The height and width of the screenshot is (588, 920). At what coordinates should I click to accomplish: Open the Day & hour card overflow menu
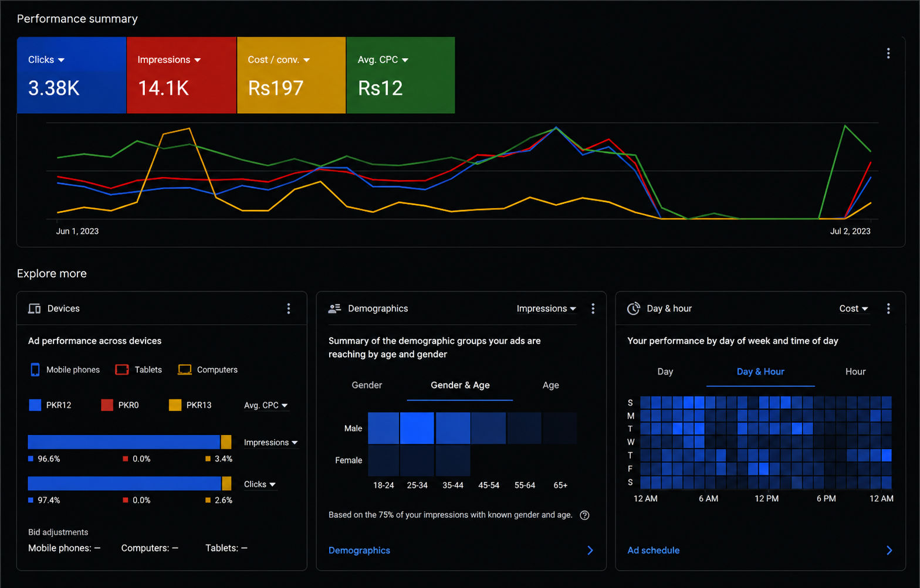[888, 308]
